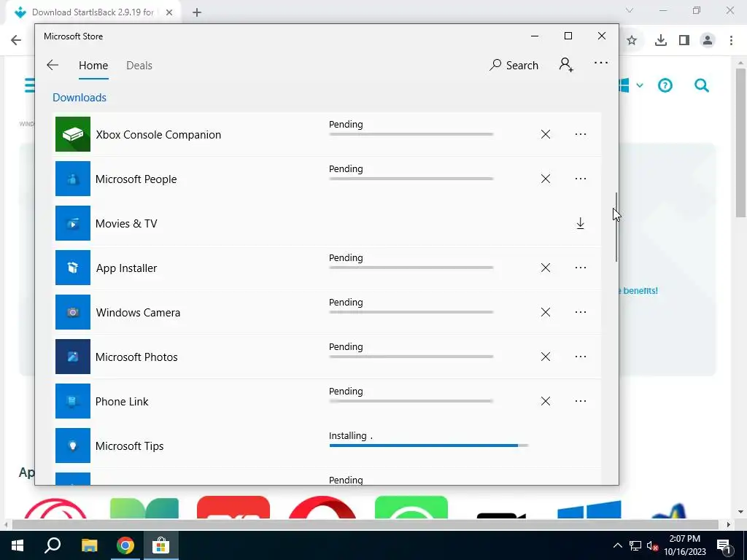Open the webpage help question icon

(665, 85)
